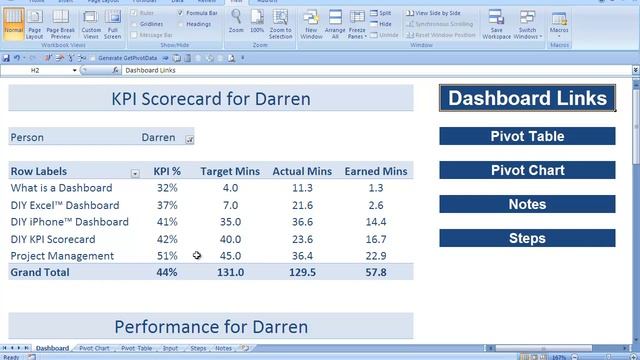This screenshot has width=640, height=360.
Task: Click Arrange All windows
Action: click(335, 24)
